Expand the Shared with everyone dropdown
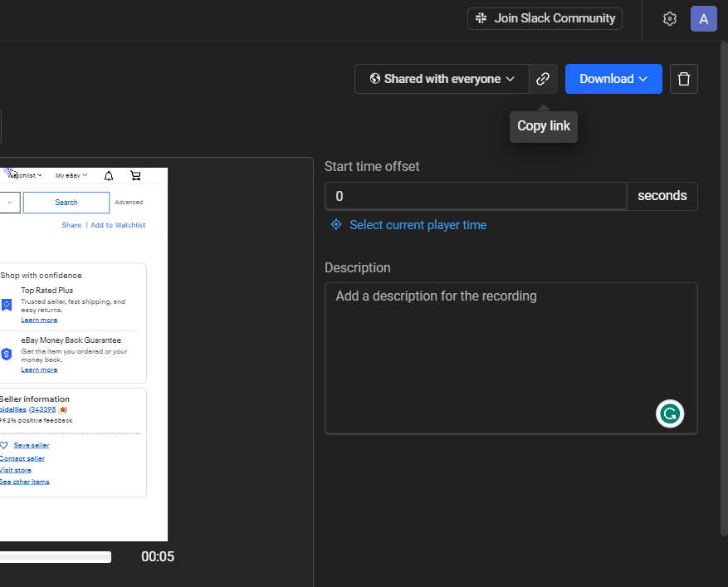This screenshot has height=587, width=728. coord(442,79)
